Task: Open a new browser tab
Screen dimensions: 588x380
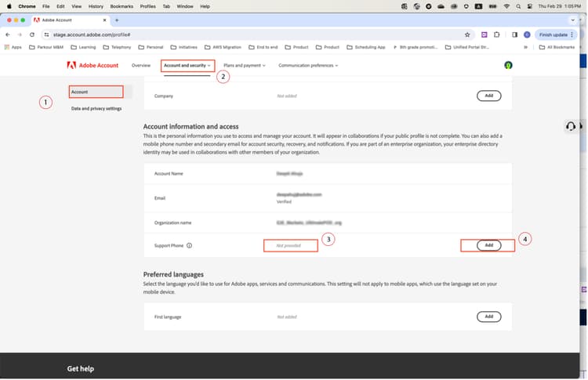Action: pos(117,20)
